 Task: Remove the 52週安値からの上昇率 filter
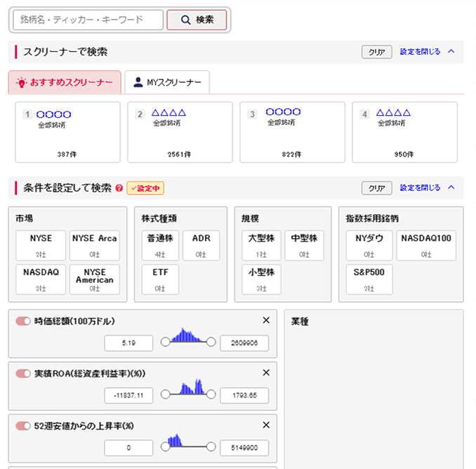(266, 425)
